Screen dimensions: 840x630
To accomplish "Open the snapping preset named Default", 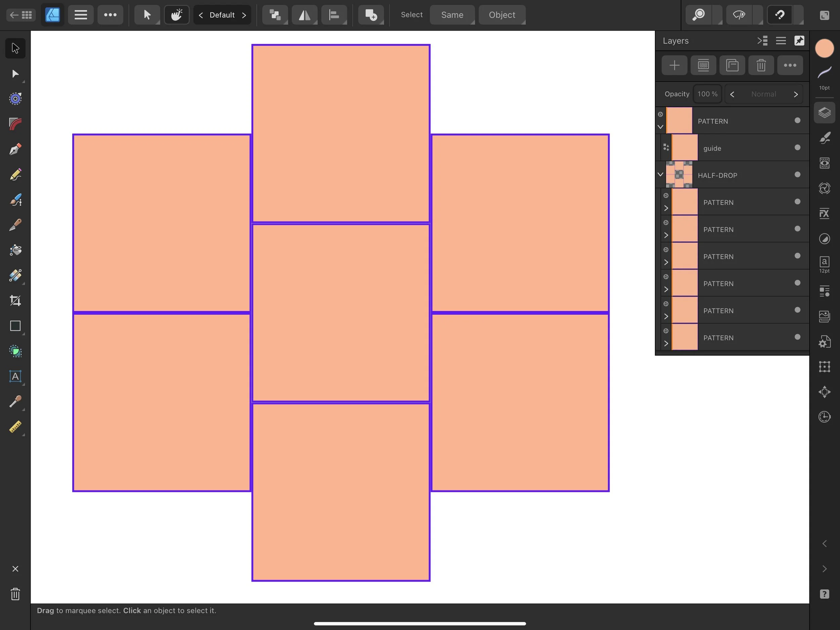I will [x=222, y=15].
